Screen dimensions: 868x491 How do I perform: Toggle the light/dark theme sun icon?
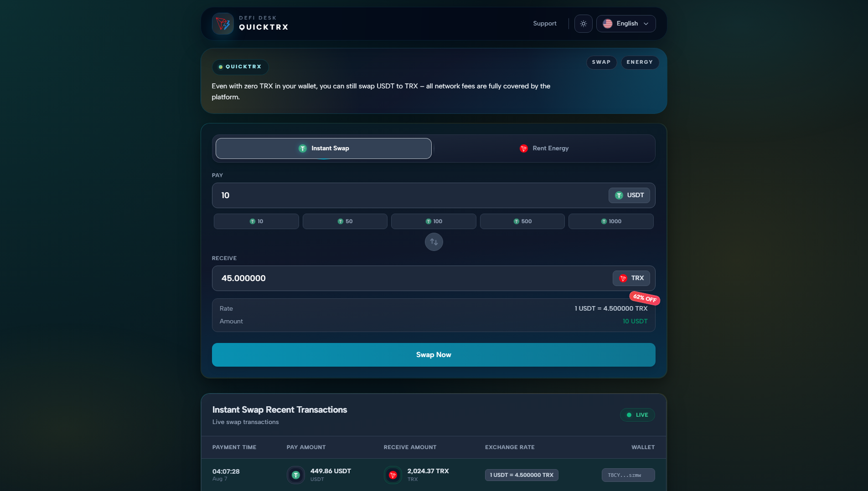(x=584, y=24)
